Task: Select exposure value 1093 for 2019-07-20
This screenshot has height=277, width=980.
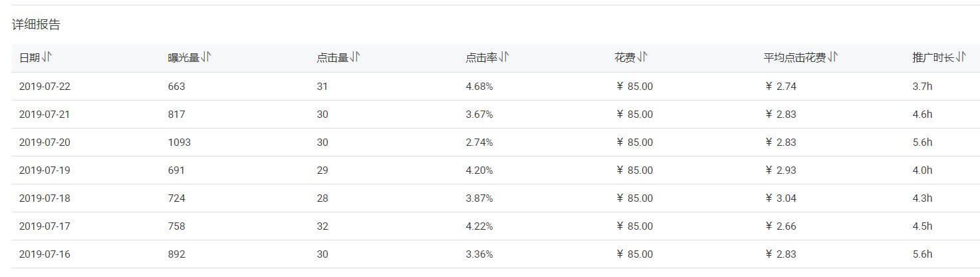Action: (180, 142)
